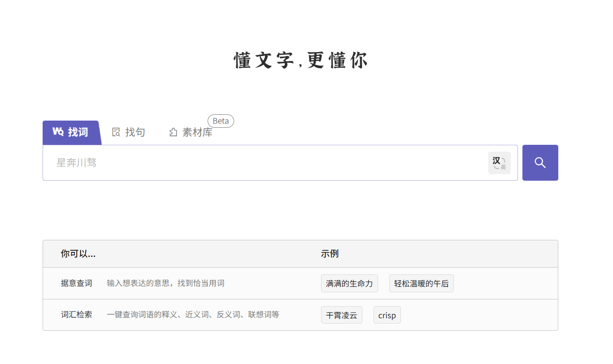Image resolution: width=613 pixels, height=364 pixels.
Task: Select the example chip 干霄凌云
Action: click(x=342, y=315)
